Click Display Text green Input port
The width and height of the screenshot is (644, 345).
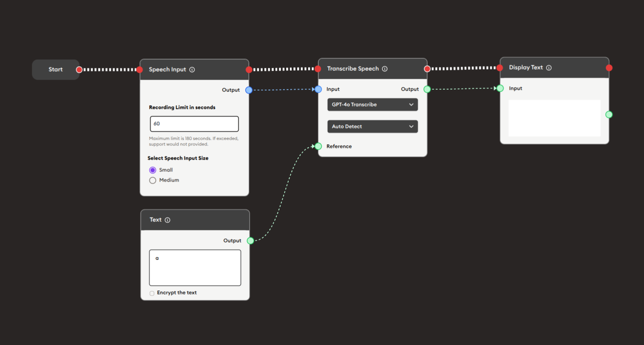500,88
